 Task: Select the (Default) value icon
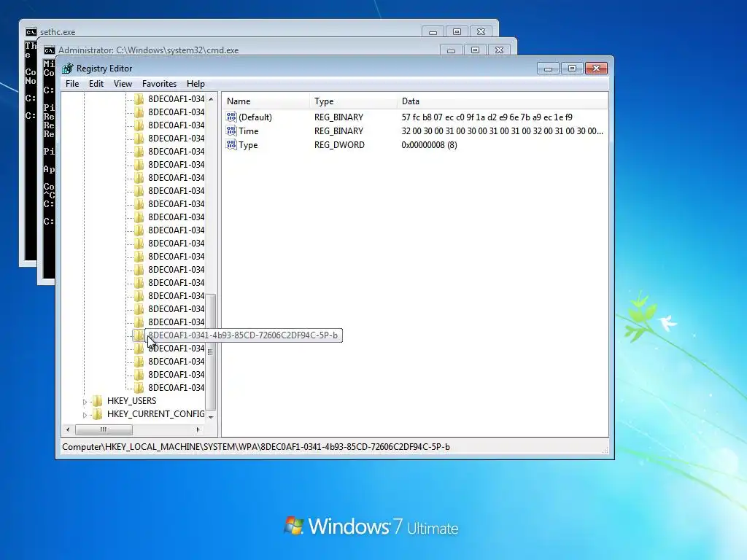click(231, 117)
